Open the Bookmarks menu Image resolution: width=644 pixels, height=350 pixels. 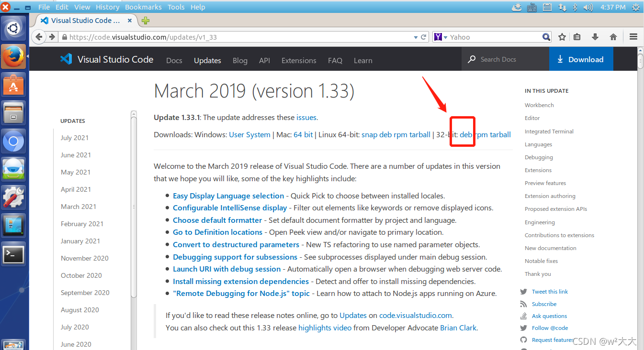click(x=143, y=7)
